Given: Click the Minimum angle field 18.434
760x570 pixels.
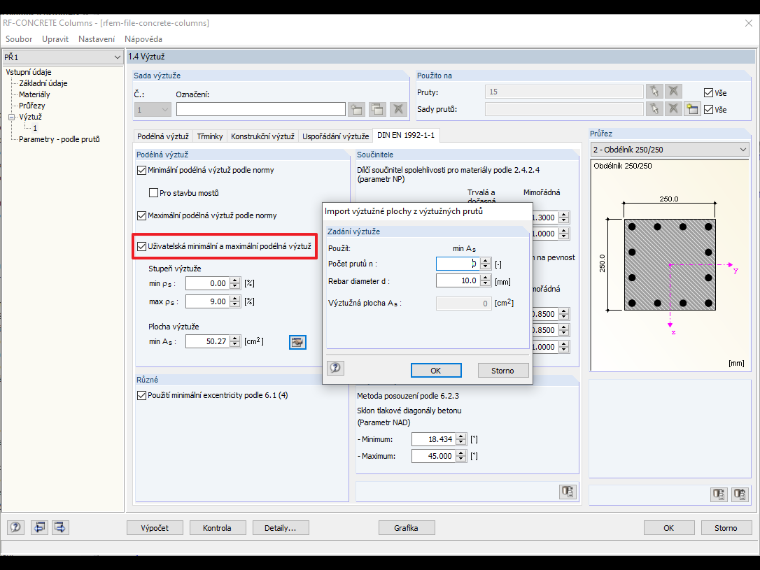Looking at the screenshot, I should coord(433,439).
